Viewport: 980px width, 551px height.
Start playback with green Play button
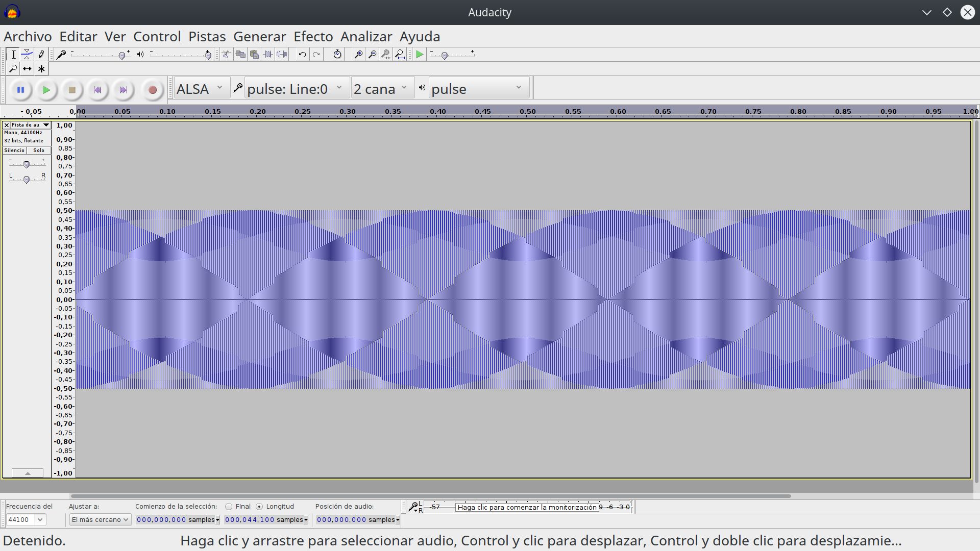pos(46,90)
